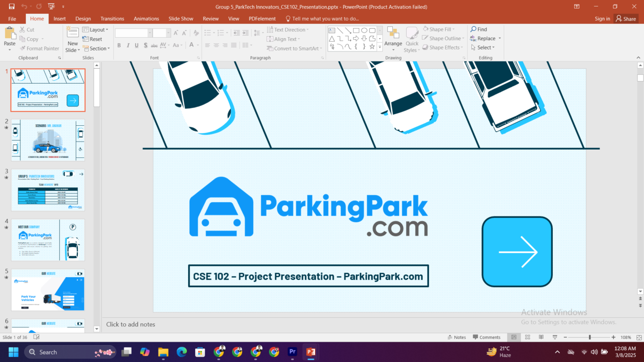This screenshot has height=362, width=644.
Task: Click the zoom slider handle
Action: tap(590, 337)
